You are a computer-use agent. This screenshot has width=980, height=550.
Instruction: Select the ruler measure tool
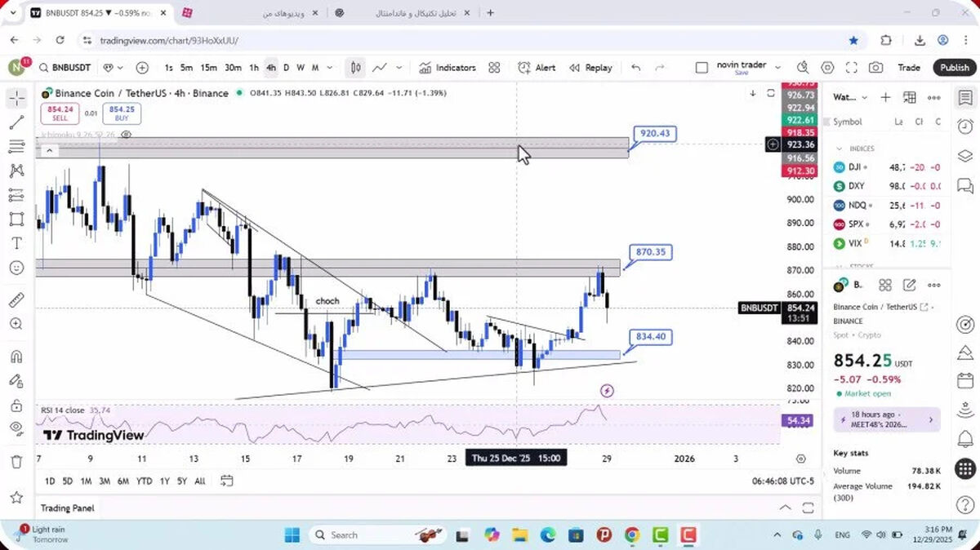(x=16, y=299)
